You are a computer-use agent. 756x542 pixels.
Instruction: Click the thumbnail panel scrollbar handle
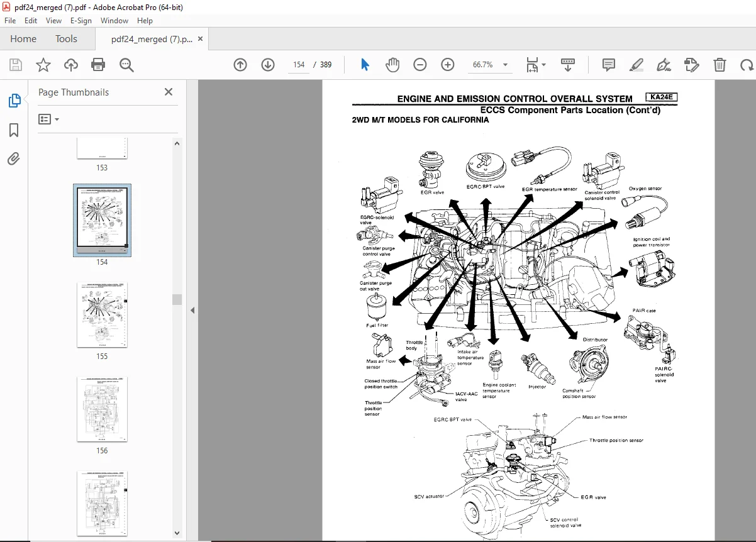tap(177, 299)
